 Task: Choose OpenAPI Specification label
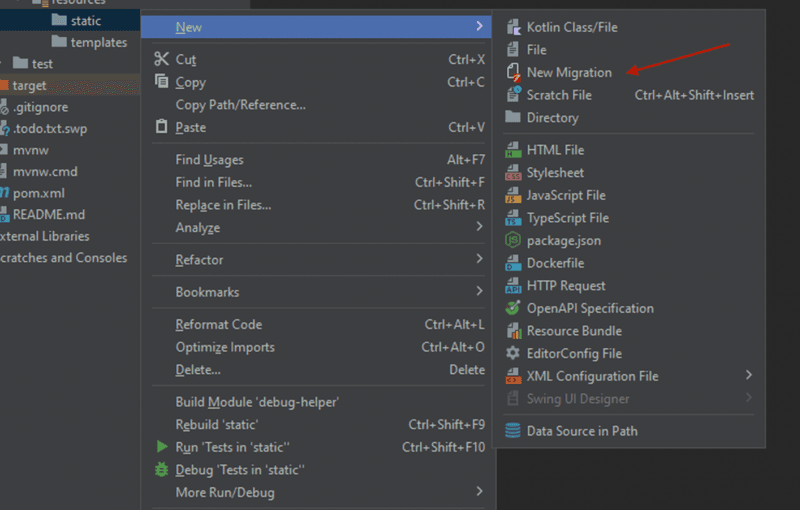[590, 309]
